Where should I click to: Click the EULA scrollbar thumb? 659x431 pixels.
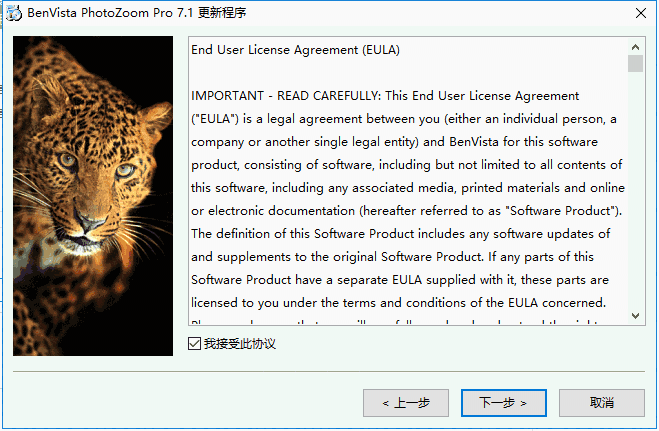click(635, 63)
